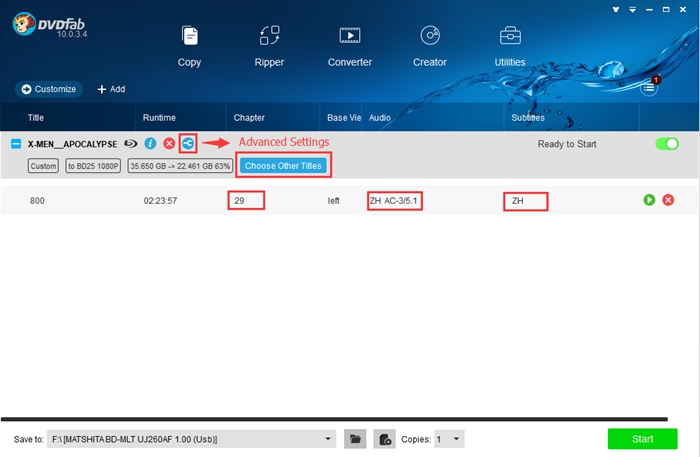Click the Customize copy mode button

[49, 89]
